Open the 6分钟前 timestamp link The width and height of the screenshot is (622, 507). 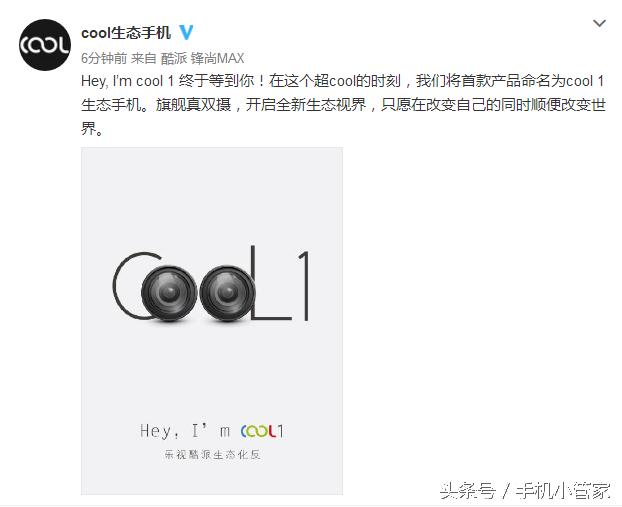pos(104,58)
